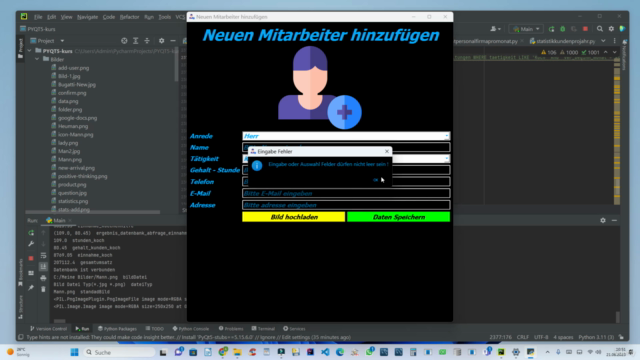Click the Print icon in Run panel
Image resolution: width=640 pixels, height=360 pixels.
[43, 278]
